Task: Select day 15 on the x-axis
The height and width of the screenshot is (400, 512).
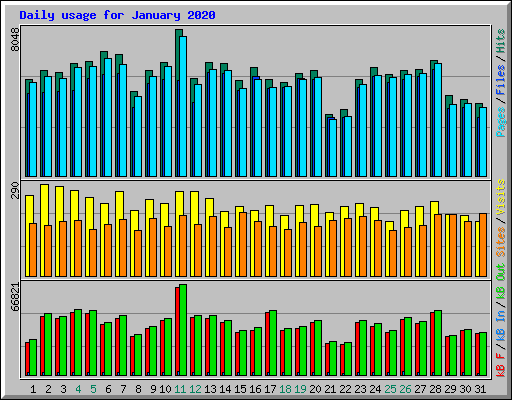Action: point(240,389)
